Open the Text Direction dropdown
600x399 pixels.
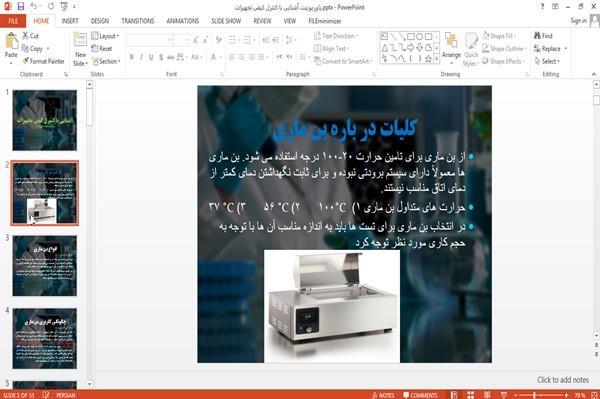(336, 36)
